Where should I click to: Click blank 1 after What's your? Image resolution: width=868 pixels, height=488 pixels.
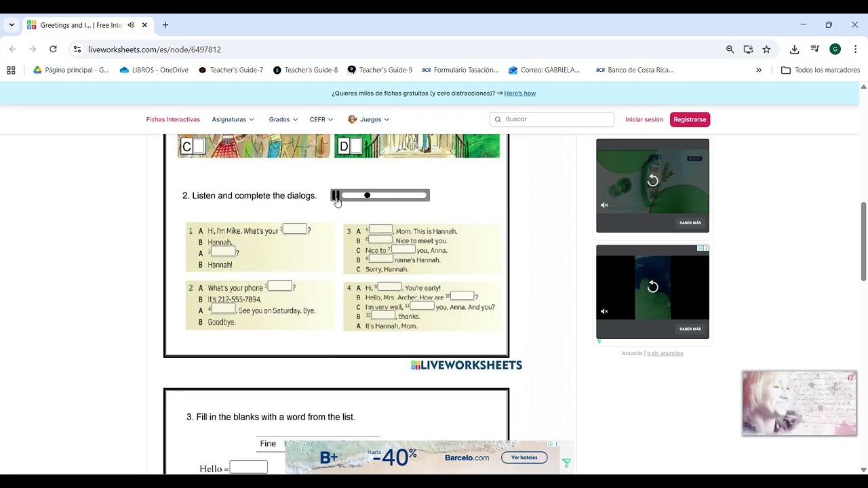pyautogui.click(x=295, y=229)
